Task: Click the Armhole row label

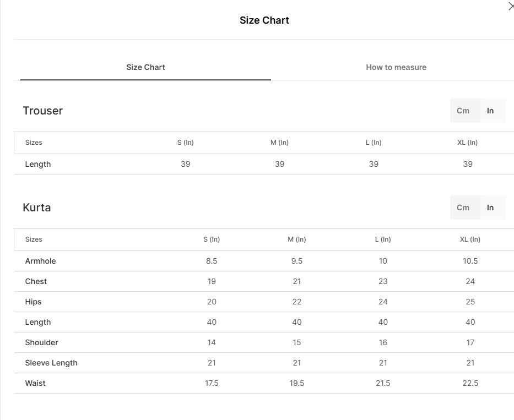Action: coord(40,261)
